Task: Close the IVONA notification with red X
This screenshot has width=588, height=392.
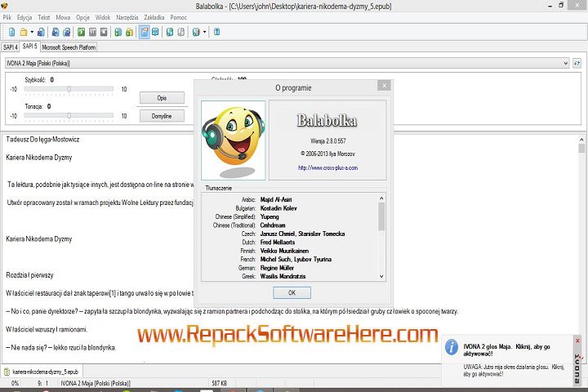Action: [577, 341]
